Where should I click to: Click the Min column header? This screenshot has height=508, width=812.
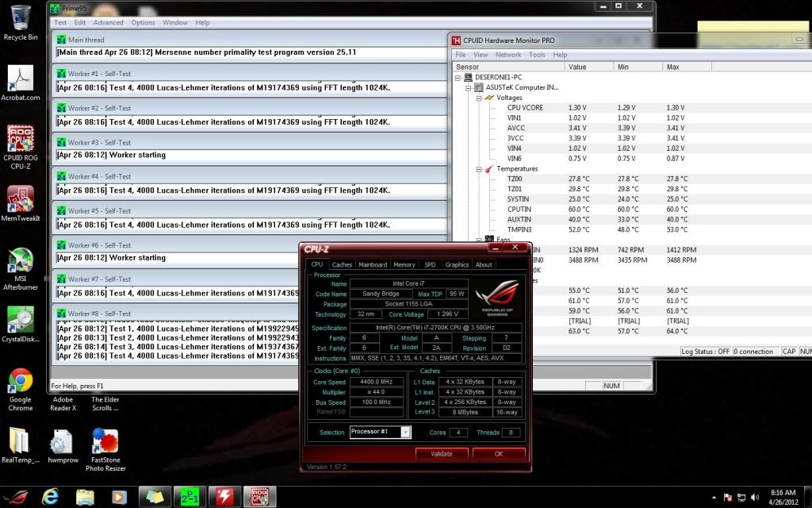(638, 67)
